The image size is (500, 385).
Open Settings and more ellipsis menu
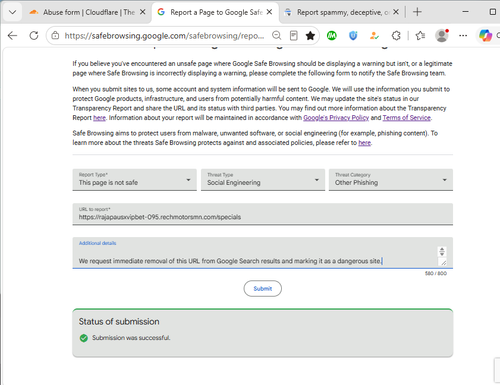tap(463, 36)
